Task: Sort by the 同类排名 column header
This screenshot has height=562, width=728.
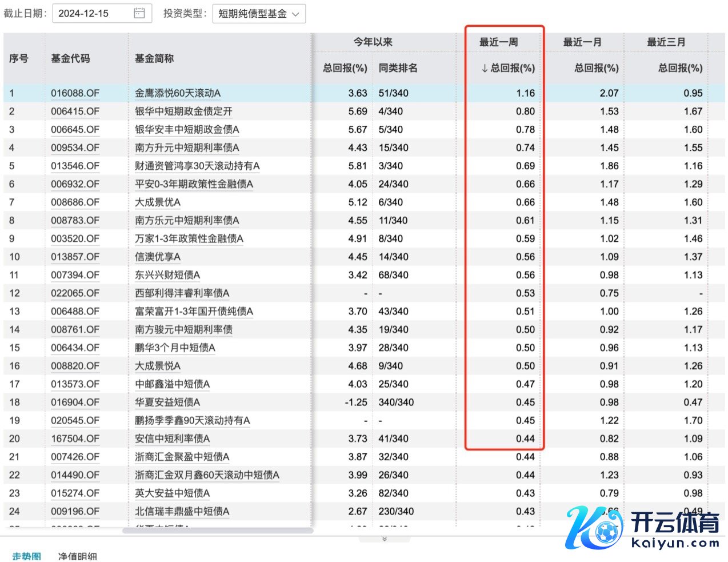Action: [398, 68]
